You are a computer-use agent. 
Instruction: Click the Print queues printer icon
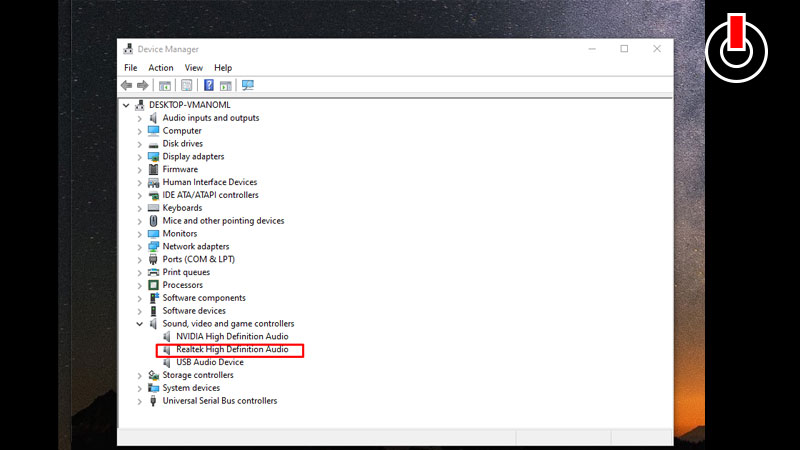point(153,272)
